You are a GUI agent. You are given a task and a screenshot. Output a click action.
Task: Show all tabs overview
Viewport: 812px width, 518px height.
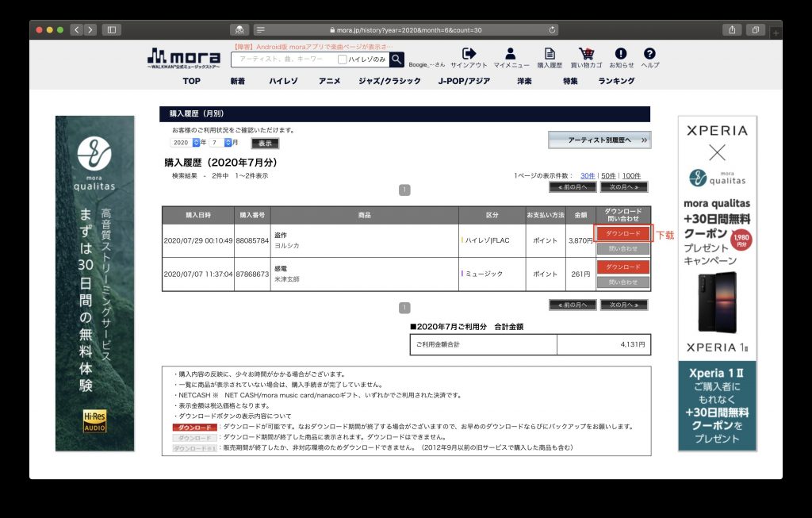click(756, 30)
